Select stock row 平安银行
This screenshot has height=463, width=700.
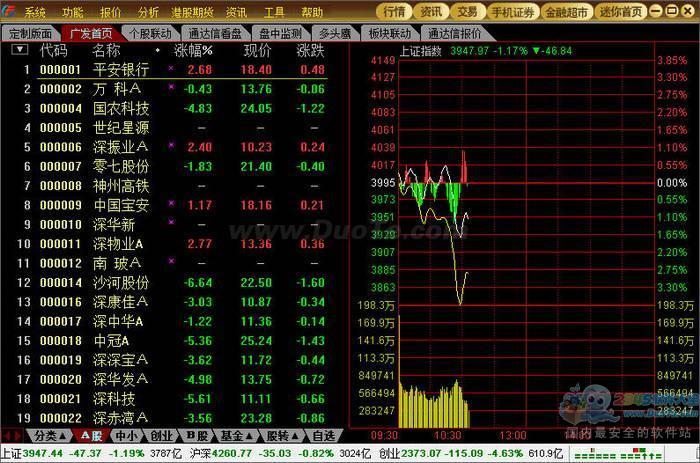click(174, 70)
